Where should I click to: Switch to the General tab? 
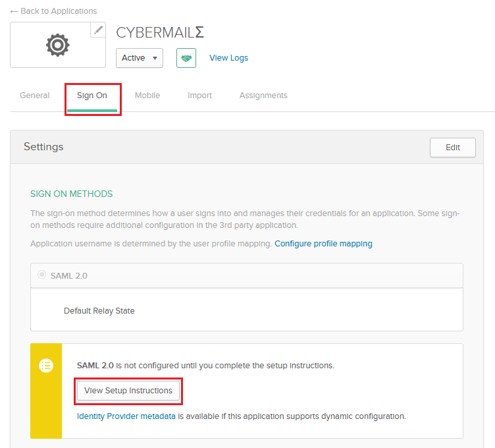tap(35, 96)
